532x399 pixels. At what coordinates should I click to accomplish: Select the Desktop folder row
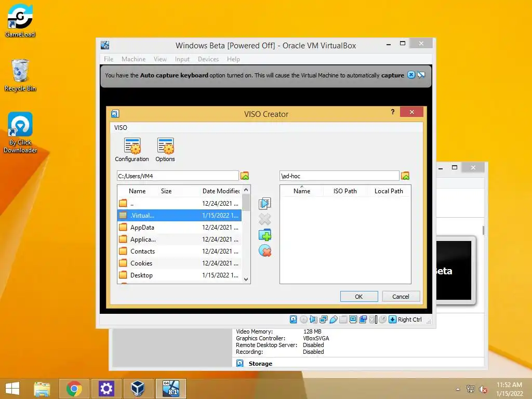[x=179, y=275]
